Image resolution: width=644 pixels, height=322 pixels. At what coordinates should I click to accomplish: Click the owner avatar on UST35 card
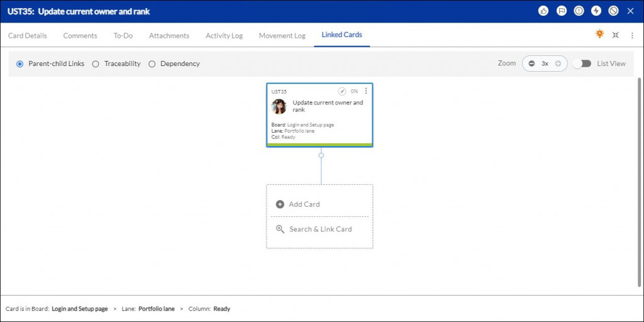[x=279, y=106]
